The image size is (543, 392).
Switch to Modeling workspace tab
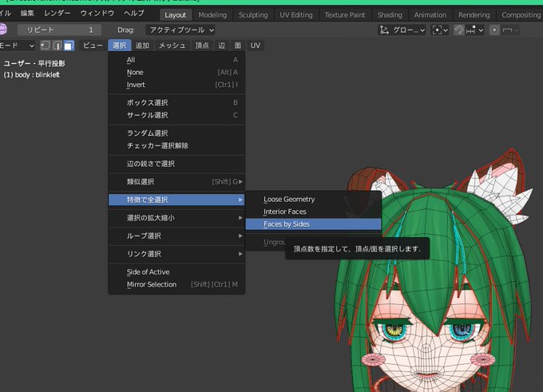[x=212, y=15]
